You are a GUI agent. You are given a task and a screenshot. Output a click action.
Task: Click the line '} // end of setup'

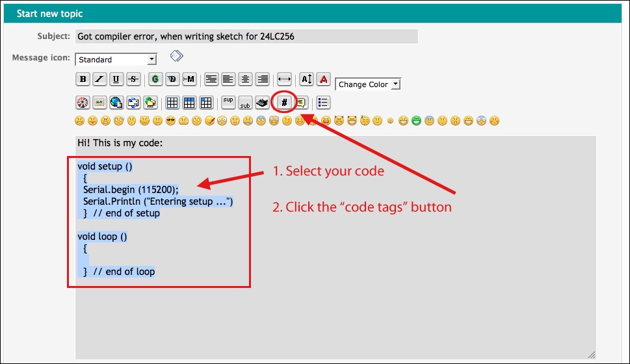click(122, 213)
